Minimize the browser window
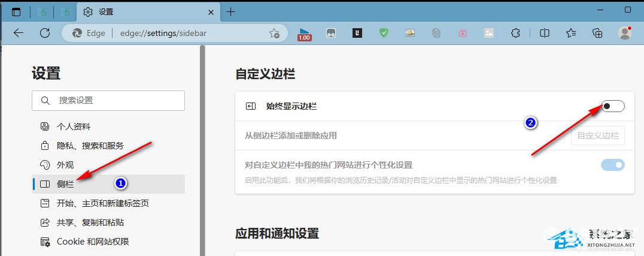Image resolution: width=644 pixels, height=256 pixels. [x=601, y=10]
